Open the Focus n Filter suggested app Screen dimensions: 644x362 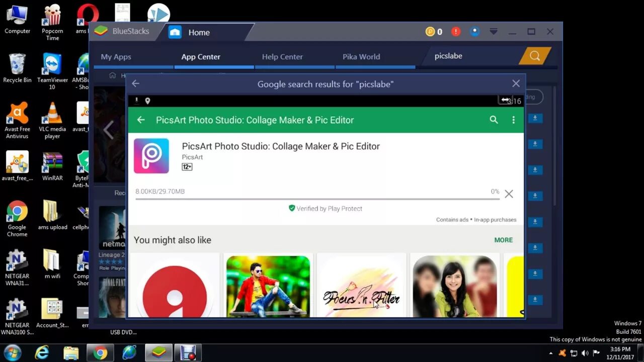click(x=361, y=286)
